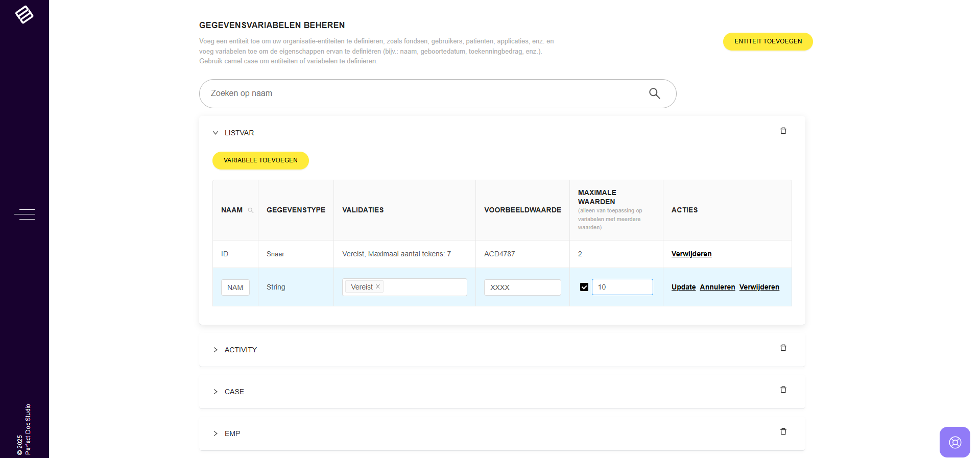Delete the ACTIVITY entity via trash icon
Screen dimensions: 980x458
point(783,348)
